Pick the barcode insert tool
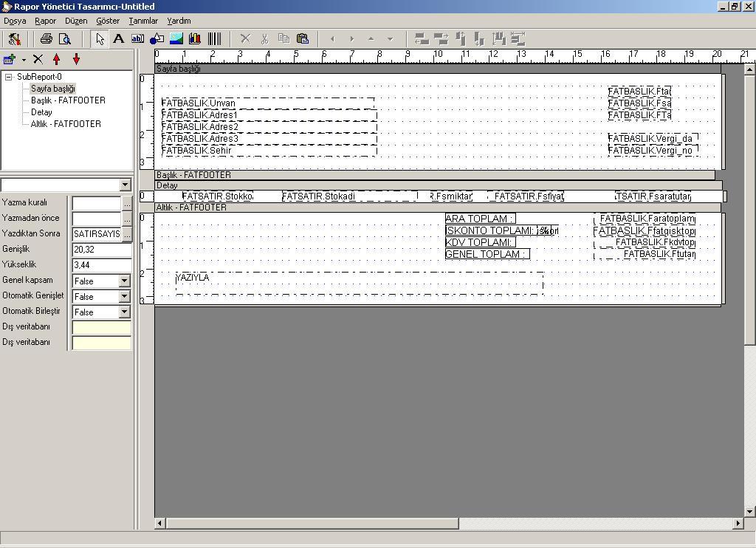The image size is (756, 548). click(x=214, y=39)
